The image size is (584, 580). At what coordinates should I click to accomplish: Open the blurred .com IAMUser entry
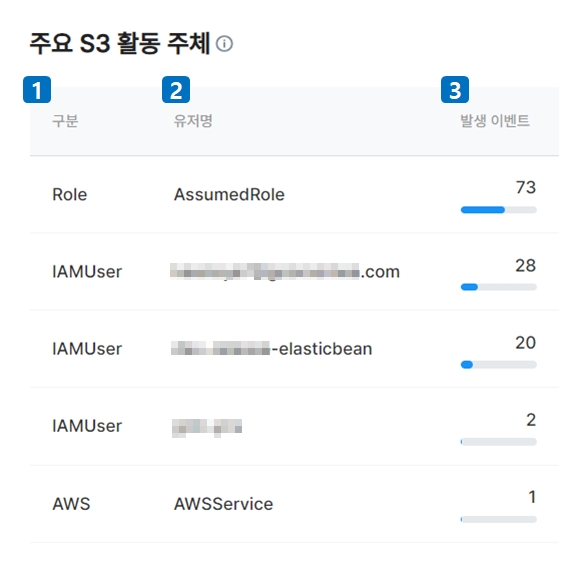(x=285, y=272)
